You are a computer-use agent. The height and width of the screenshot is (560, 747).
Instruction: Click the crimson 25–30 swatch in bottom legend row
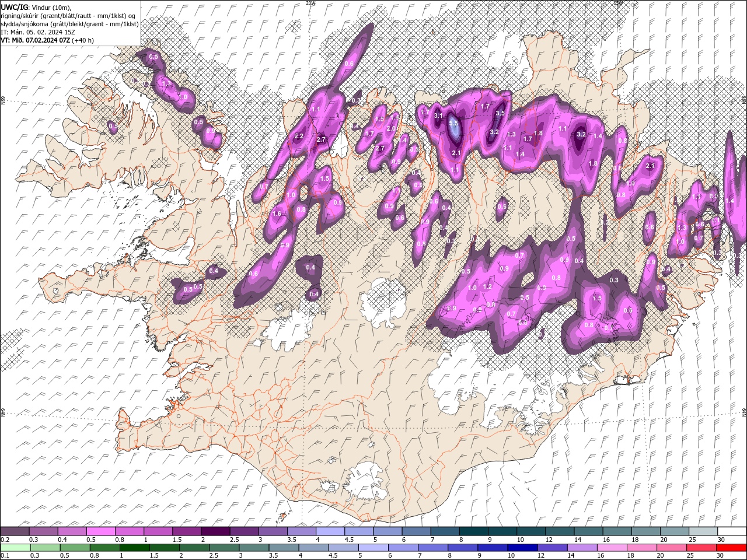point(702,548)
